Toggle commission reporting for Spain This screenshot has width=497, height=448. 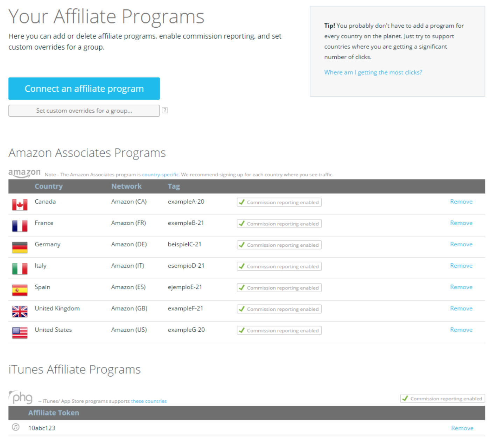279,288
